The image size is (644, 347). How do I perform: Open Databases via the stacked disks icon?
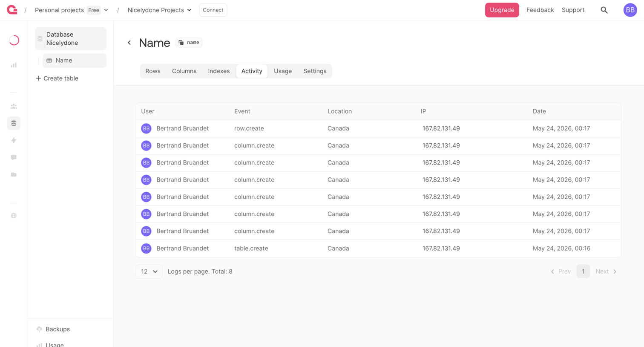pos(14,123)
